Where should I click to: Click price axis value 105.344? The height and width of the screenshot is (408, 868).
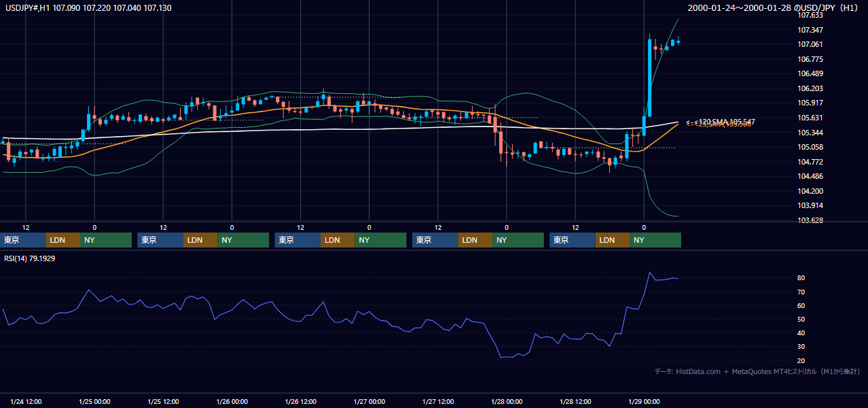click(x=811, y=132)
